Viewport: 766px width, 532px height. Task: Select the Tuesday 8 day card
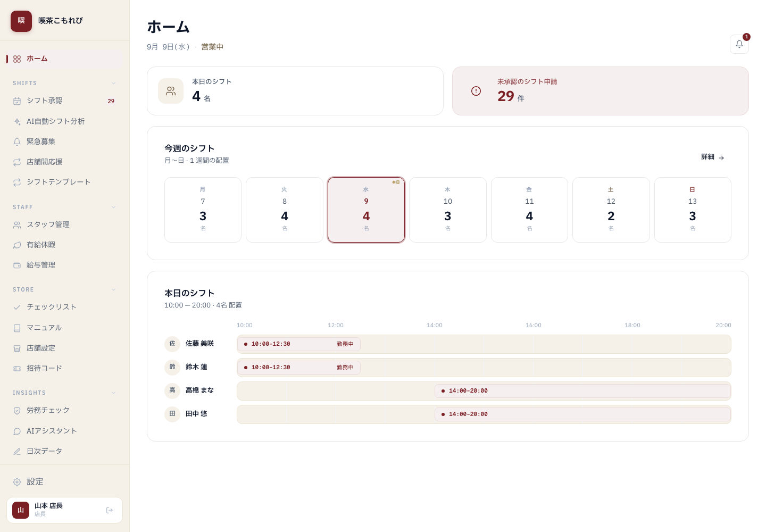[x=285, y=210]
